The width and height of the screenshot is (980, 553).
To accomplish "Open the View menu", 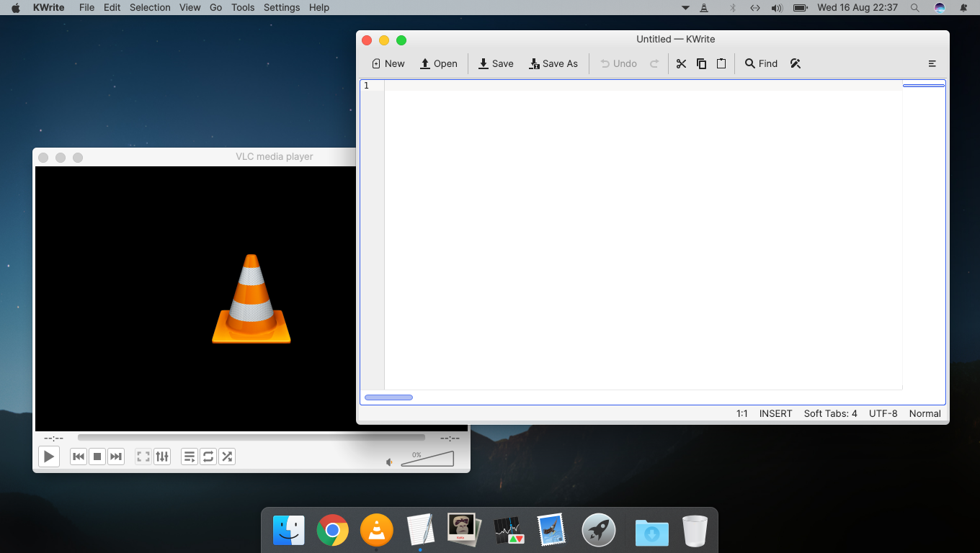I will pyautogui.click(x=190, y=7).
